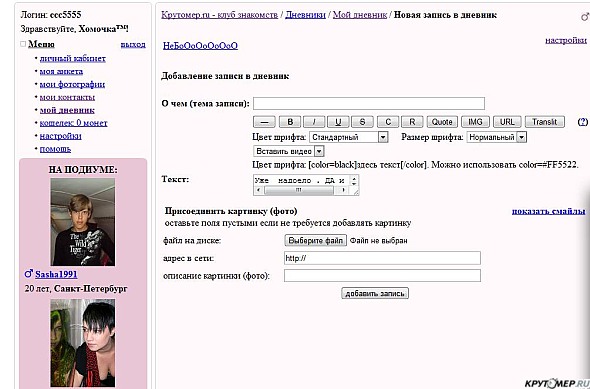Click the адрес в сети http field
The image size is (590, 389).
[x=382, y=258]
